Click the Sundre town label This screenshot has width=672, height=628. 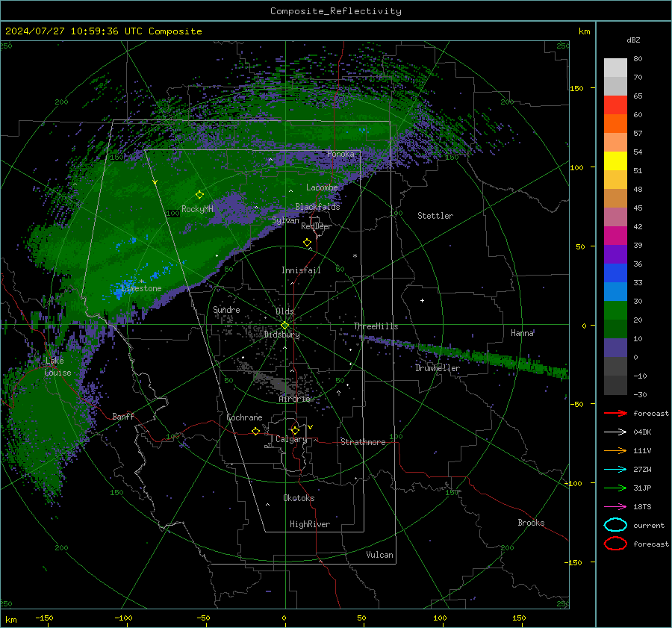(226, 309)
